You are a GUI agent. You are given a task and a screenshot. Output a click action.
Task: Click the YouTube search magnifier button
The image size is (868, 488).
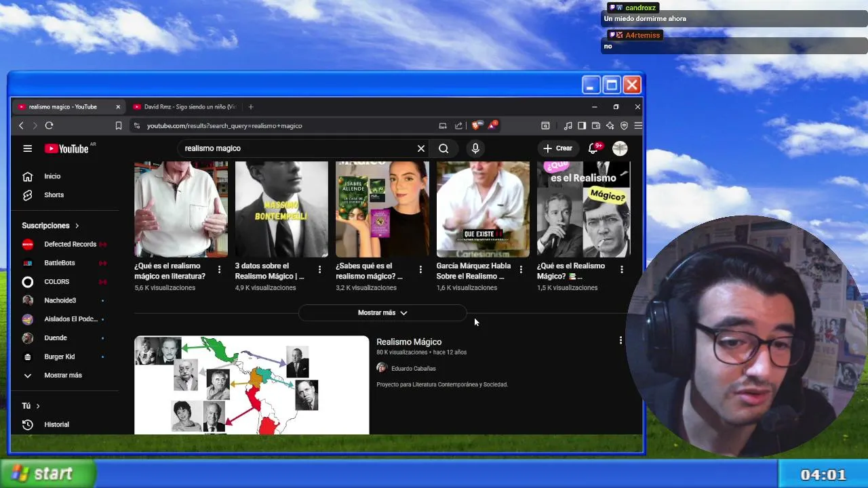tap(443, 148)
